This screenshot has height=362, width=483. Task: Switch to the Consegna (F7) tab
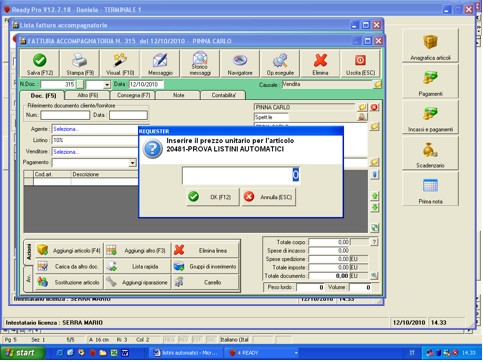[x=133, y=95]
